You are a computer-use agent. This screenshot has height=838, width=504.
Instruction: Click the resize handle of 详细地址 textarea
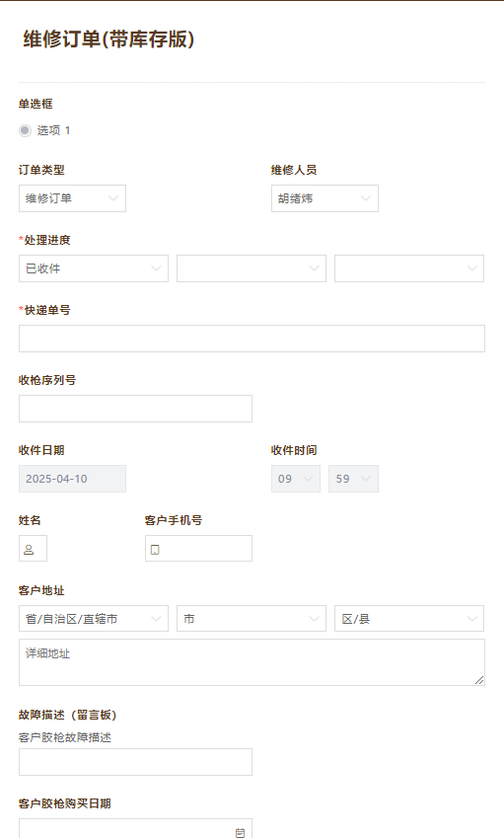coord(479,680)
